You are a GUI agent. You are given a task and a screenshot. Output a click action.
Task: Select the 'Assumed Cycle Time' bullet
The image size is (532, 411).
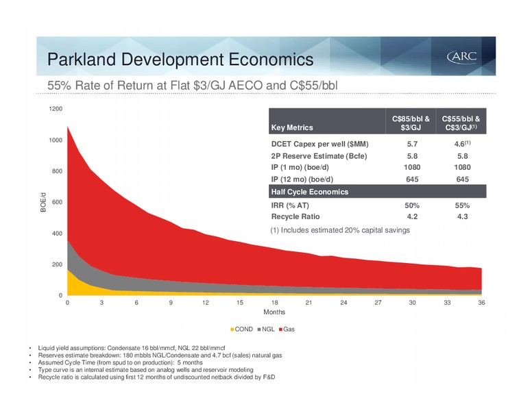point(120,362)
